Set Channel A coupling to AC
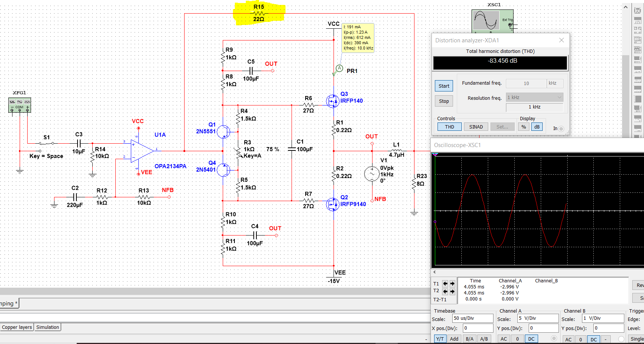The height and width of the screenshot is (344, 644). [x=504, y=339]
